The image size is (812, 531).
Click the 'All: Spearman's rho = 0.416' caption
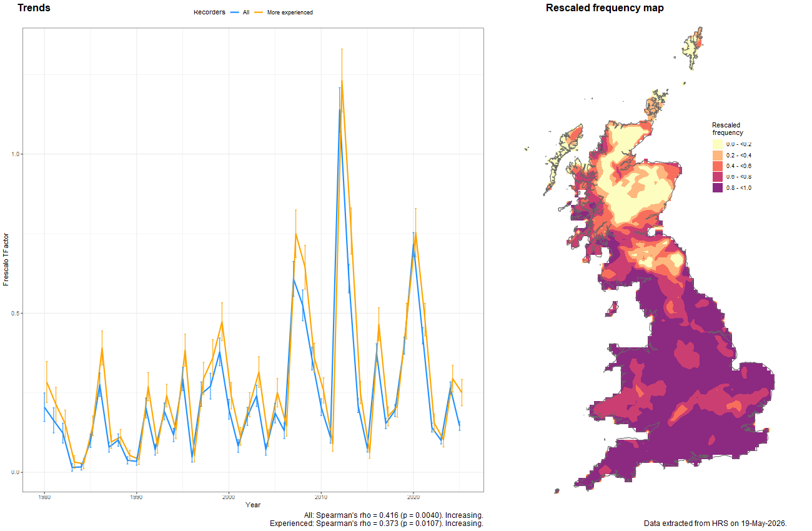tap(394, 515)
